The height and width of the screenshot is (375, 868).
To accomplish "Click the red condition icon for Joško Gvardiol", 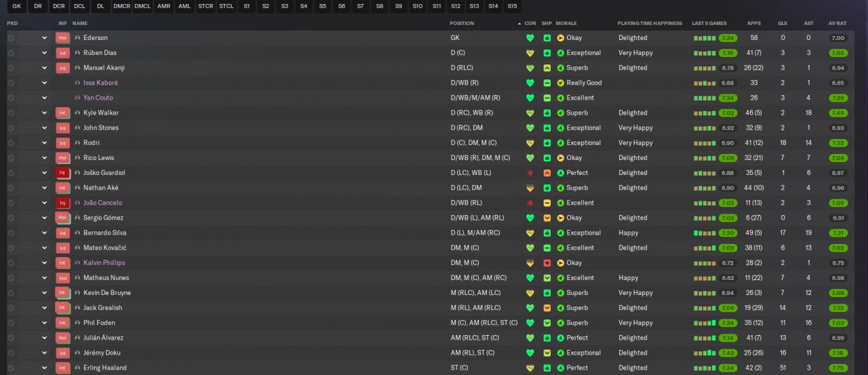I will [530, 173].
